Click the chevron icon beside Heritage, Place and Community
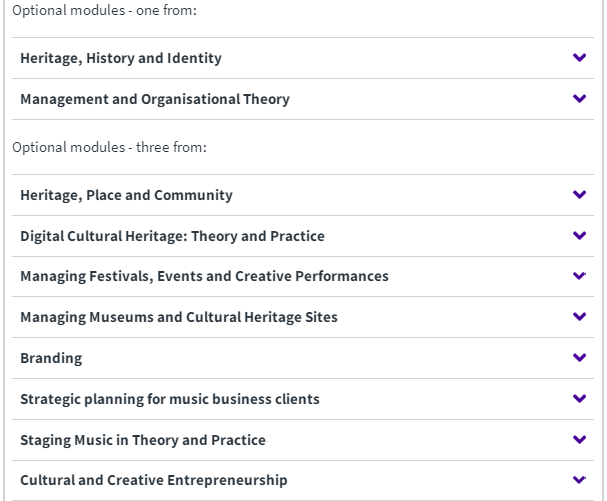Viewport: 607px width, 501px height. point(579,195)
